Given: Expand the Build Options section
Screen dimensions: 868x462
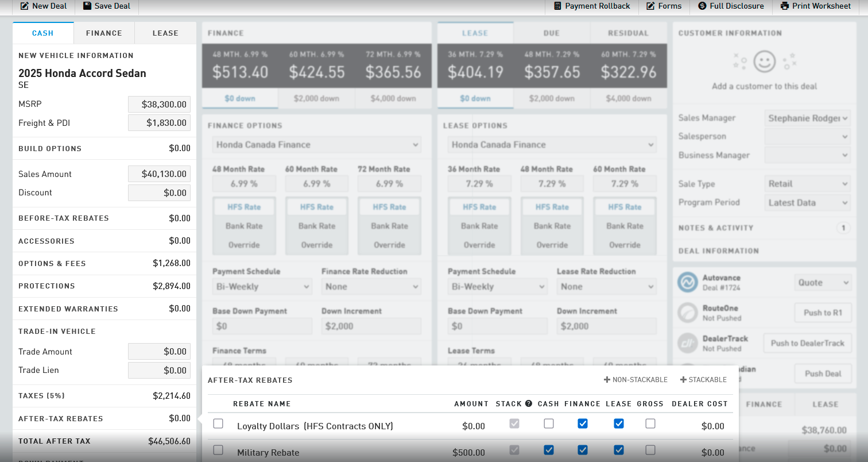Looking at the screenshot, I should (104, 148).
